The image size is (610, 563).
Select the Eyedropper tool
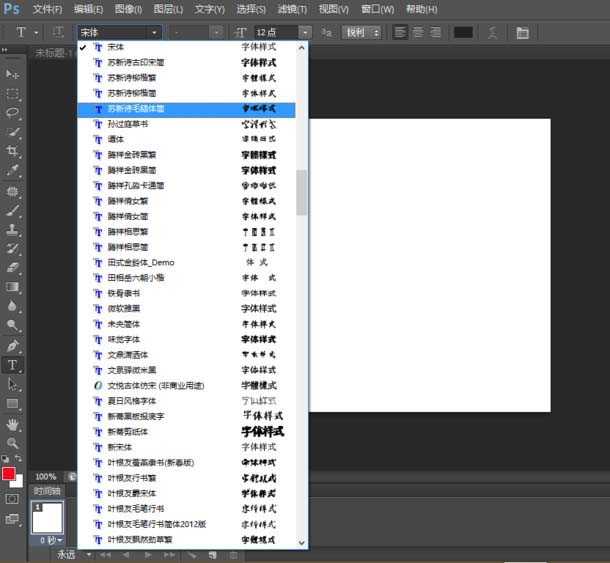pyautogui.click(x=12, y=170)
